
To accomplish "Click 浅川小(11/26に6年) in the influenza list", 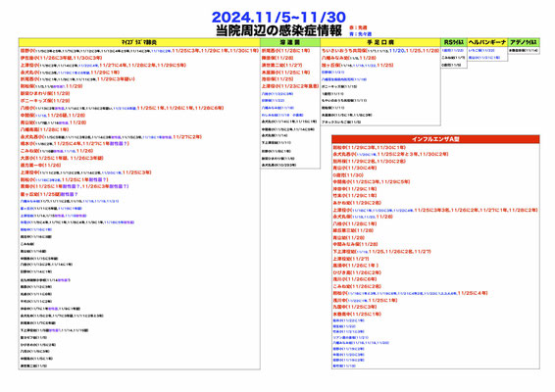I will pos(355,279).
